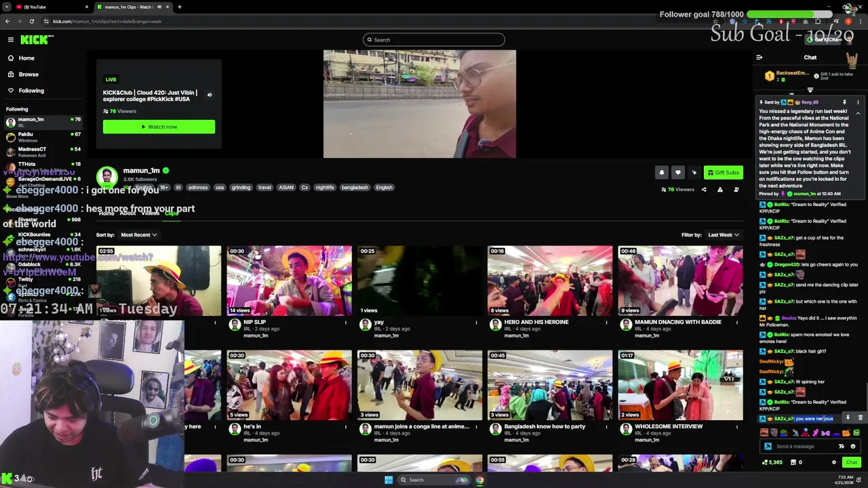The width and height of the screenshot is (868, 488).
Task: Click the Windows Start button
Action: click(389, 480)
